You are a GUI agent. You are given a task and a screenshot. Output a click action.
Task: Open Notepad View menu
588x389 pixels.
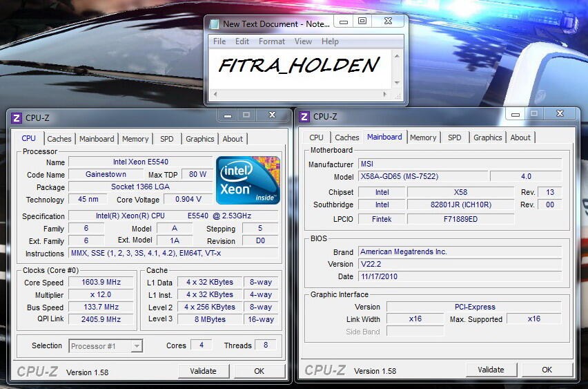click(303, 41)
